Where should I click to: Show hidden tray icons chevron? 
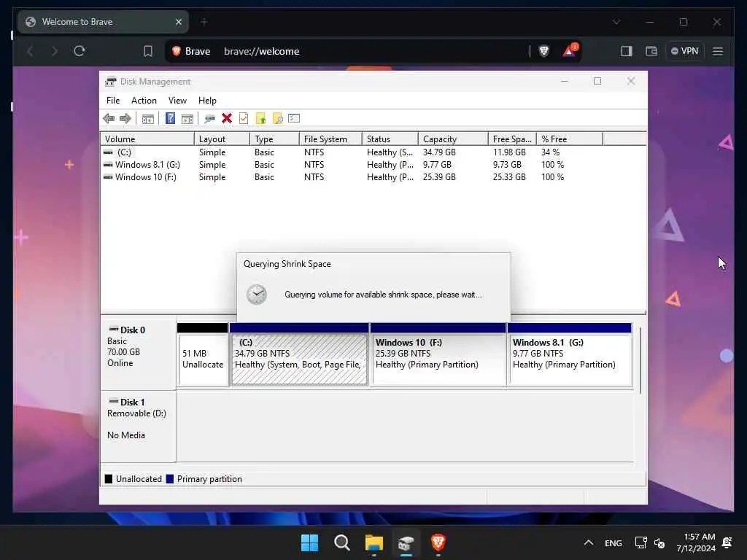[x=589, y=542]
